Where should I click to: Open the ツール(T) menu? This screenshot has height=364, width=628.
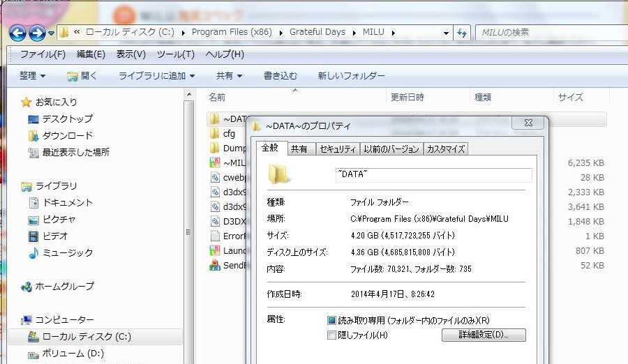point(175,54)
